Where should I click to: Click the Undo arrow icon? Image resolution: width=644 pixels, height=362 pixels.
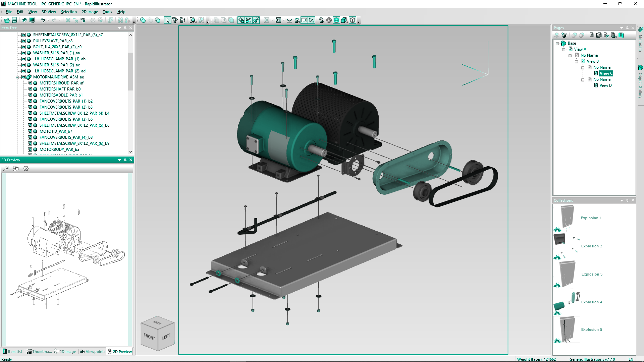pyautogui.click(x=43, y=20)
